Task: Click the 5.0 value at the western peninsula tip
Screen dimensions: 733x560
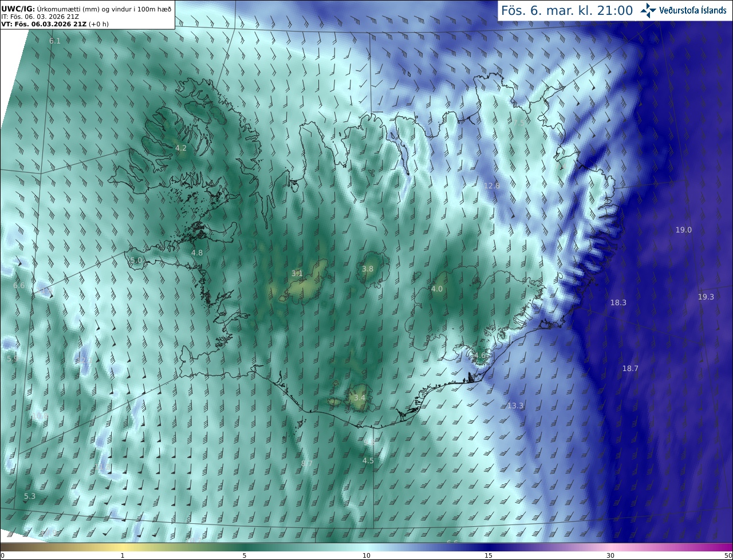Action: (x=136, y=260)
